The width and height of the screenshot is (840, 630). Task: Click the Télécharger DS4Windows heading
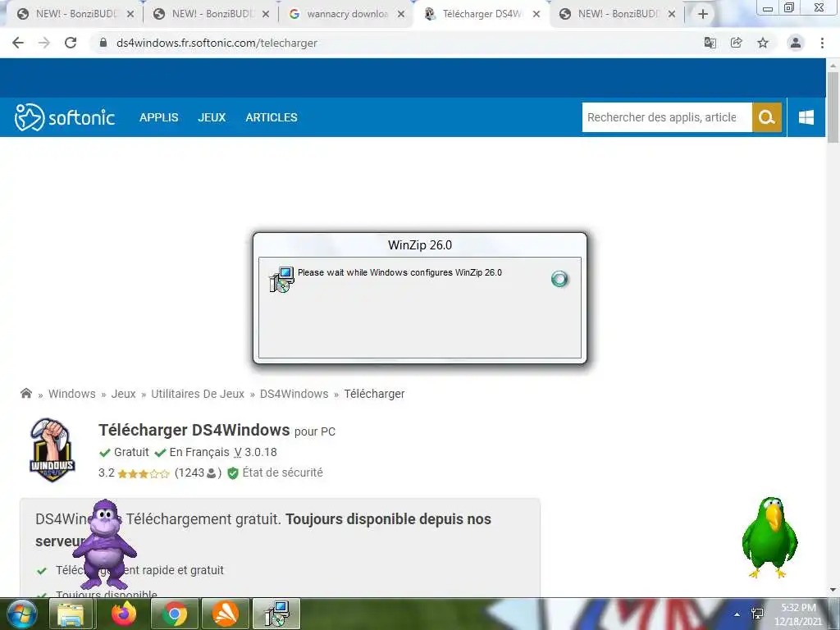point(194,430)
